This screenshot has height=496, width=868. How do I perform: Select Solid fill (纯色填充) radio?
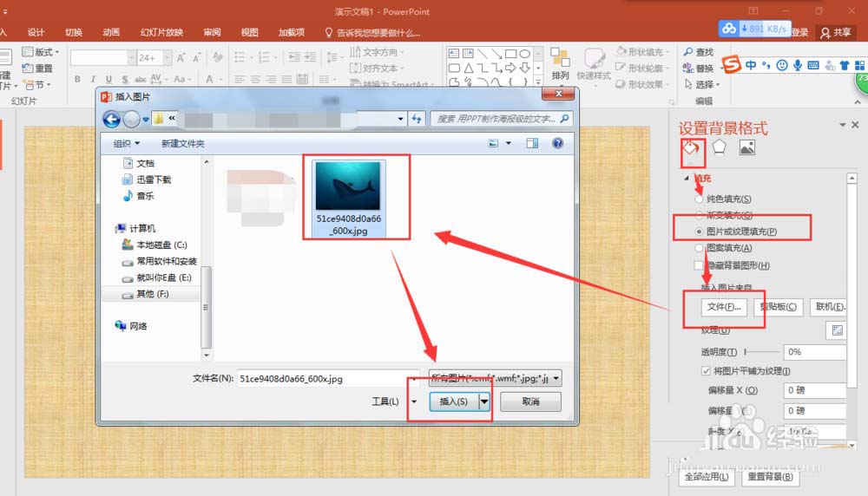pos(699,199)
